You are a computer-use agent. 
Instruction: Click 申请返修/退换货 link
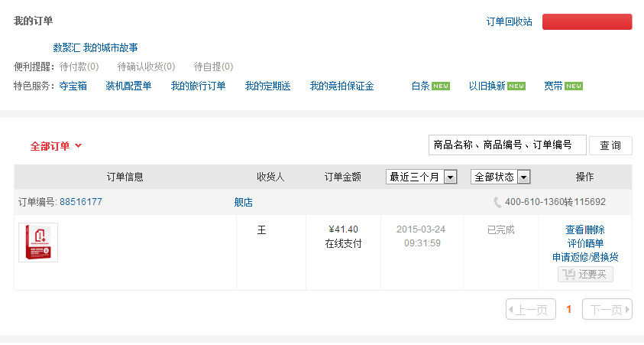pyautogui.click(x=585, y=257)
